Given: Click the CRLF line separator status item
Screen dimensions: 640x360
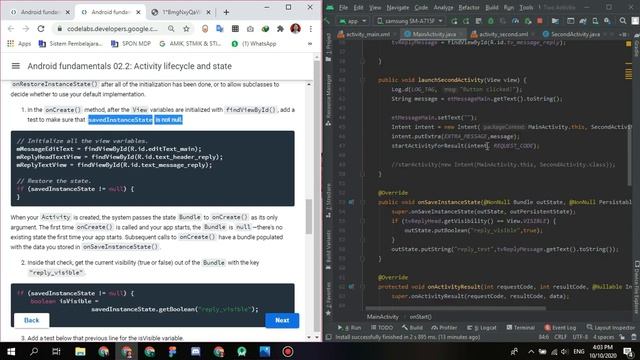Looking at the screenshot, I should coord(560,337).
